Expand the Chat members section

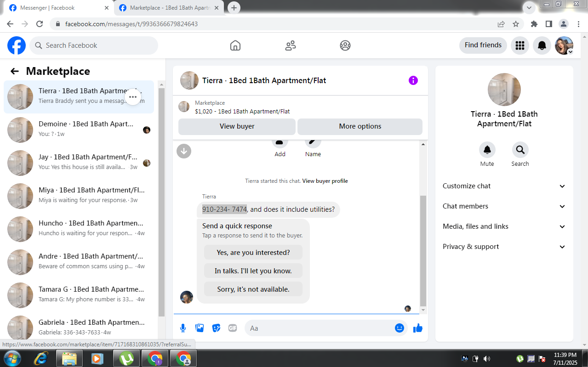click(504, 206)
